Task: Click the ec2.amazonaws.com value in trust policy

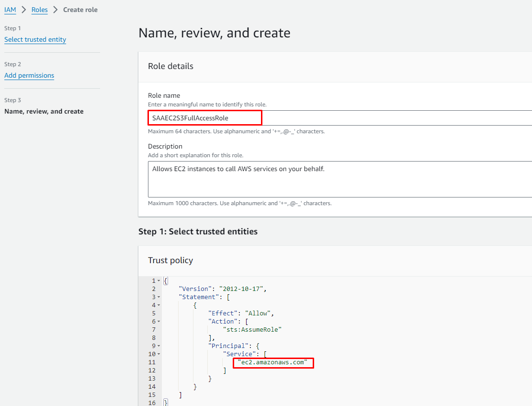Action: click(272, 362)
